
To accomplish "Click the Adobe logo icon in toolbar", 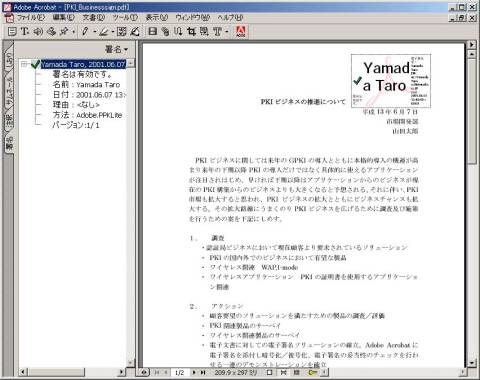I will 241,31.
